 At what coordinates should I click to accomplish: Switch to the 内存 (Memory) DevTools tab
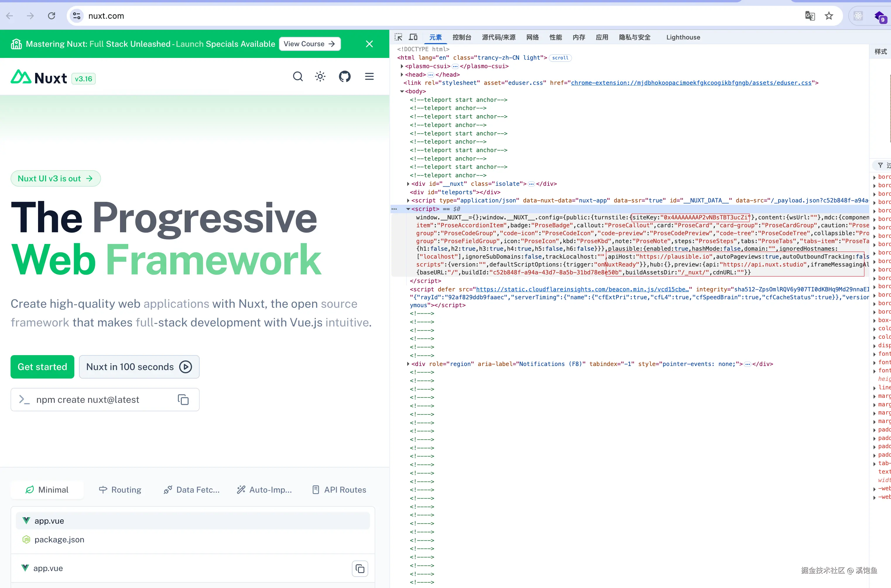point(579,37)
